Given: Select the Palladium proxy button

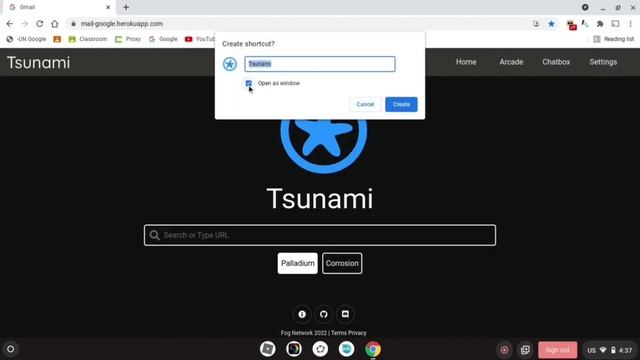Looking at the screenshot, I should (x=298, y=263).
